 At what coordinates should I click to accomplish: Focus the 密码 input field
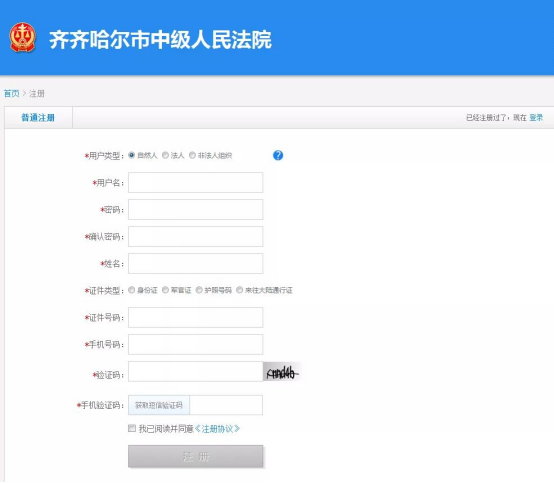[x=195, y=210]
